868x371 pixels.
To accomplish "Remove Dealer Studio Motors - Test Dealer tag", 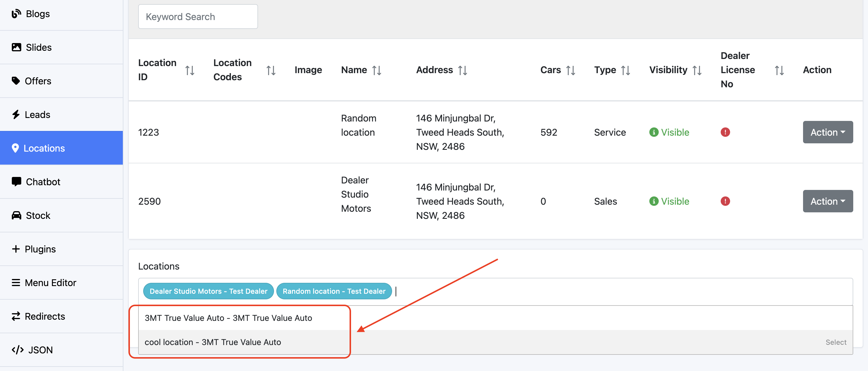I will (208, 291).
